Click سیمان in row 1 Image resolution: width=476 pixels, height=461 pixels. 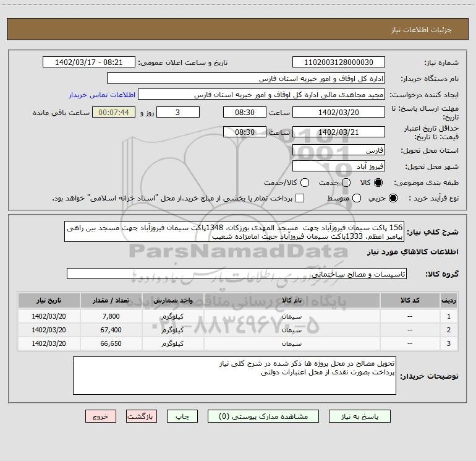(x=292, y=316)
